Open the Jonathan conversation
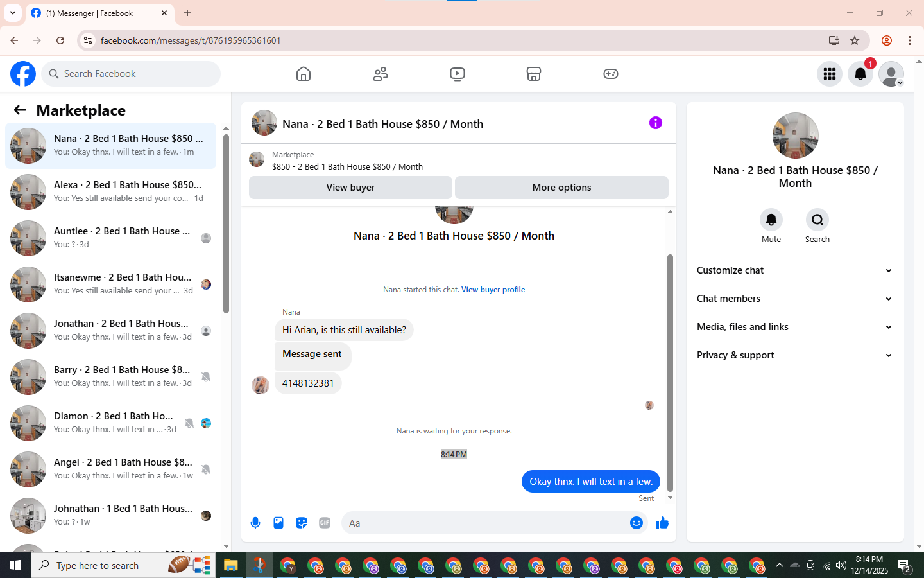This screenshot has height=578, width=924. (x=110, y=331)
